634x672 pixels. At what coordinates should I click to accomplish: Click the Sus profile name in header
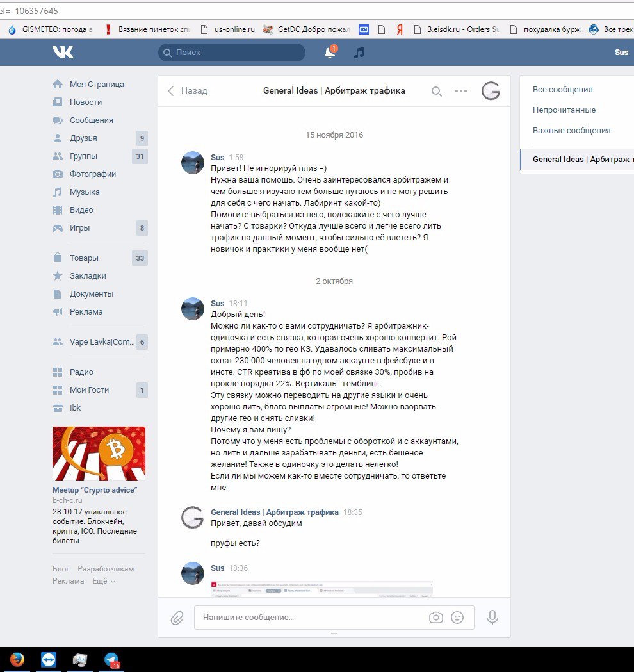point(621,53)
